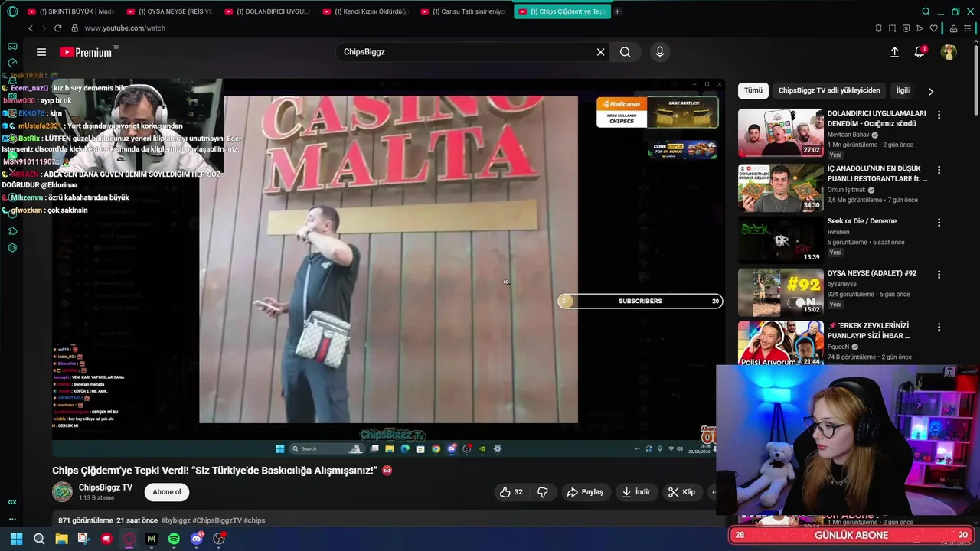Share the video via Paylaş button

click(x=585, y=492)
